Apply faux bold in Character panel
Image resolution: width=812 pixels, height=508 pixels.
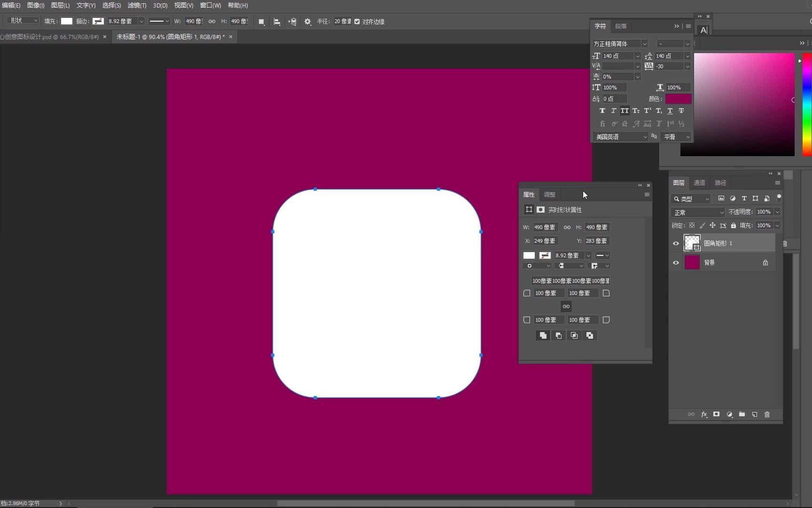pyautogui.click(x=602, y=111)
